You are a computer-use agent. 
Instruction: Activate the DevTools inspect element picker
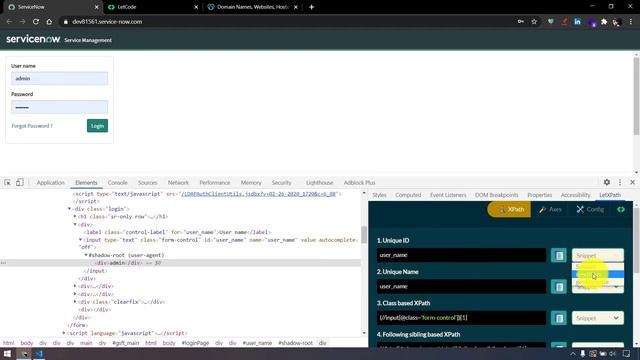click(7, 182)
